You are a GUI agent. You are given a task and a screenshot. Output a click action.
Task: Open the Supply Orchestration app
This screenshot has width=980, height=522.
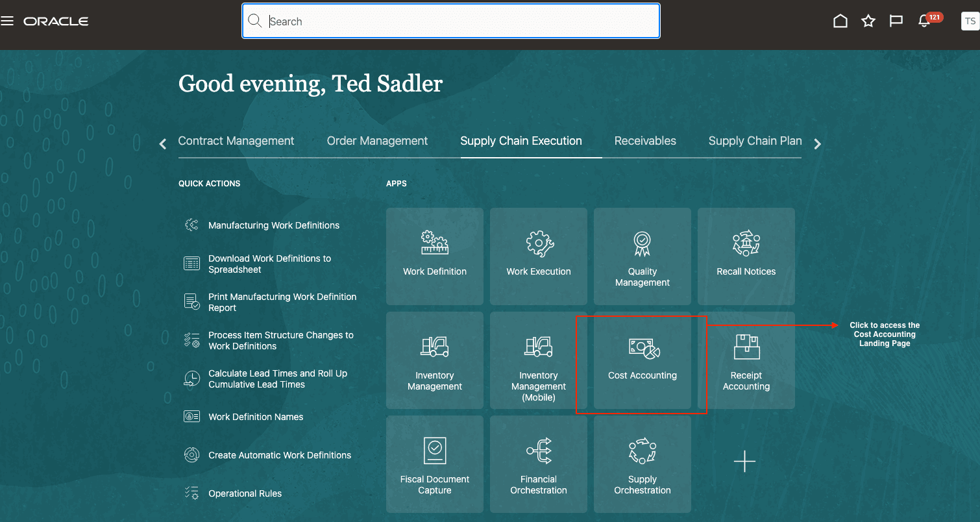[643, 464]
